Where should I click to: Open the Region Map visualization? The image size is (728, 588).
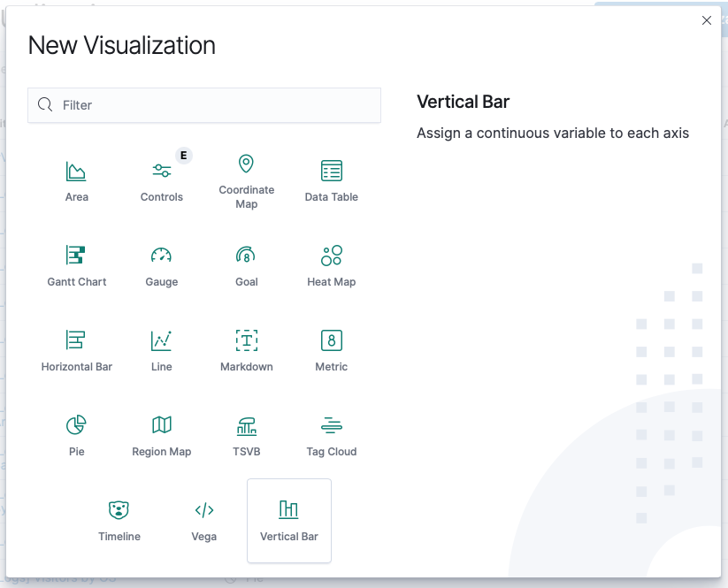pos(162,435)
